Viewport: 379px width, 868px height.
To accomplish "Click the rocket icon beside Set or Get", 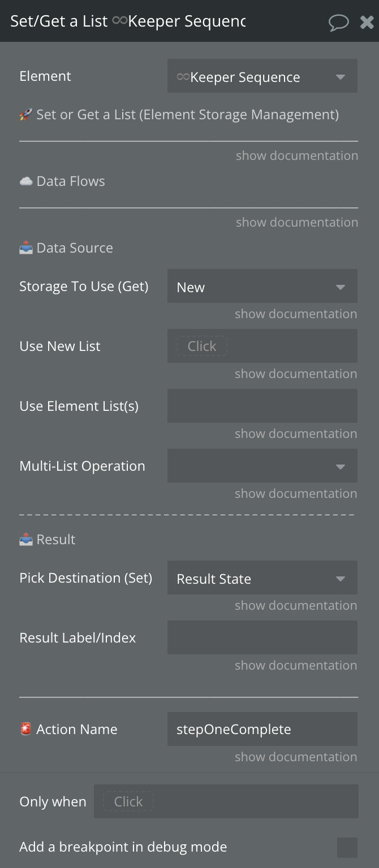I will (x=26, y=115).
